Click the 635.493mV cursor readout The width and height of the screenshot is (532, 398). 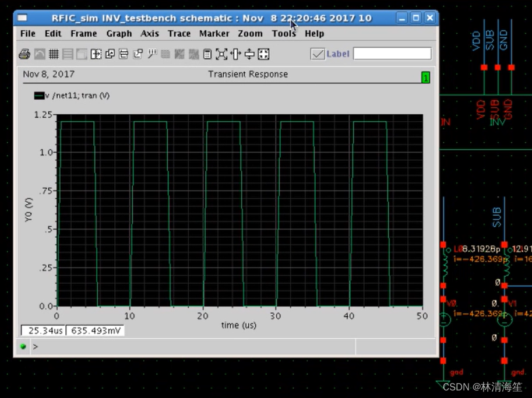96,330
